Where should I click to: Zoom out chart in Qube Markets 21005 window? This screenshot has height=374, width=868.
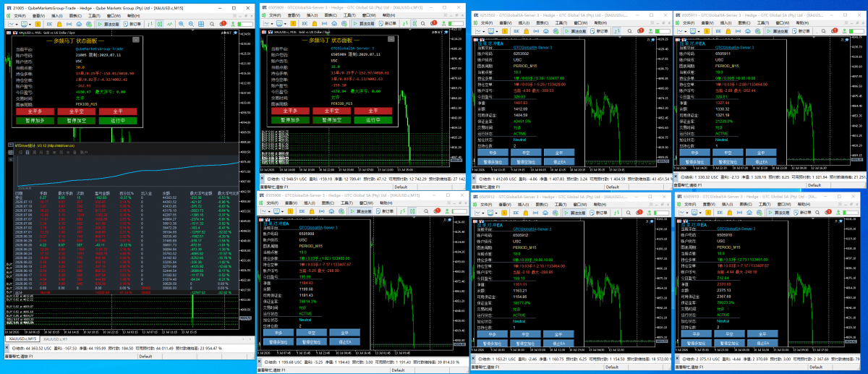click(x=191, y=24)
